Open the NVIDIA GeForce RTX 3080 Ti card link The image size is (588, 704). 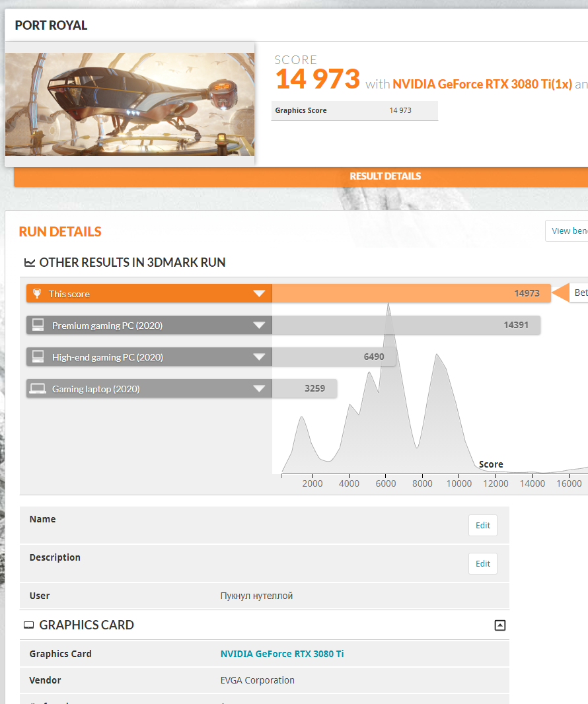coord(282,654)
